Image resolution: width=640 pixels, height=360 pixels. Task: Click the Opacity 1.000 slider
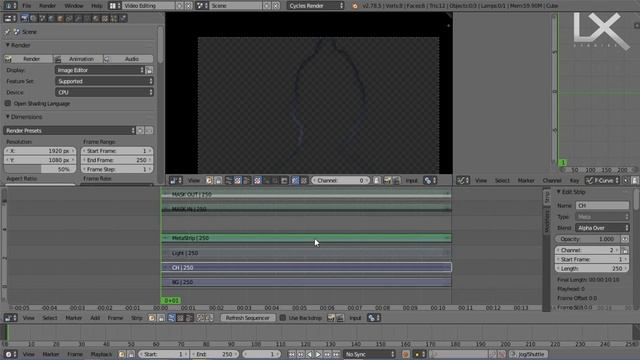coord(588,239)
